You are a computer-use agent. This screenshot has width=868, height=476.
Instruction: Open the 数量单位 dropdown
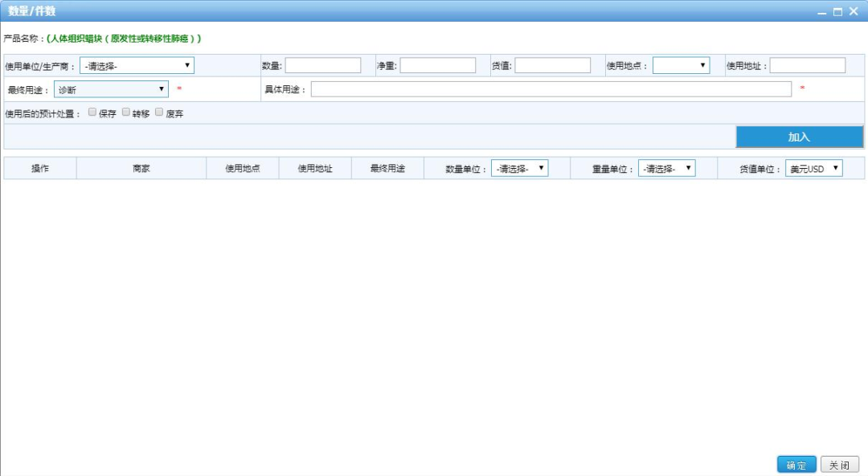520,168
